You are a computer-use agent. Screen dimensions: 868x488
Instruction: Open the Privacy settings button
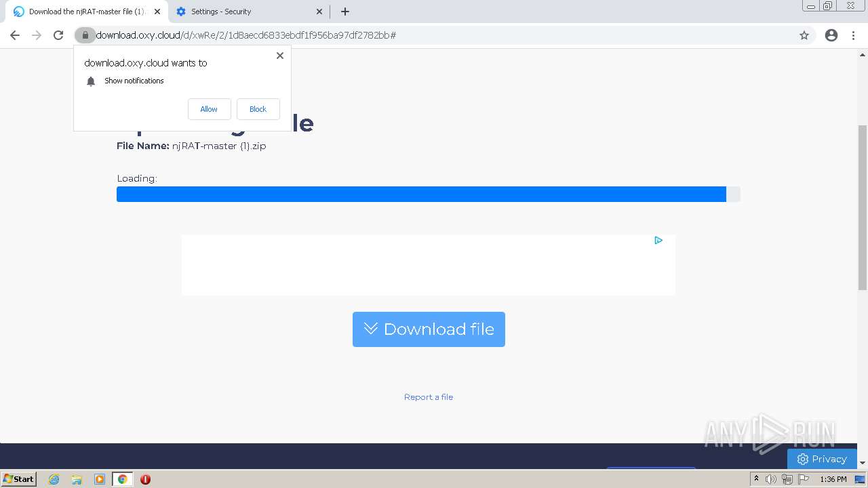point(822,459)
